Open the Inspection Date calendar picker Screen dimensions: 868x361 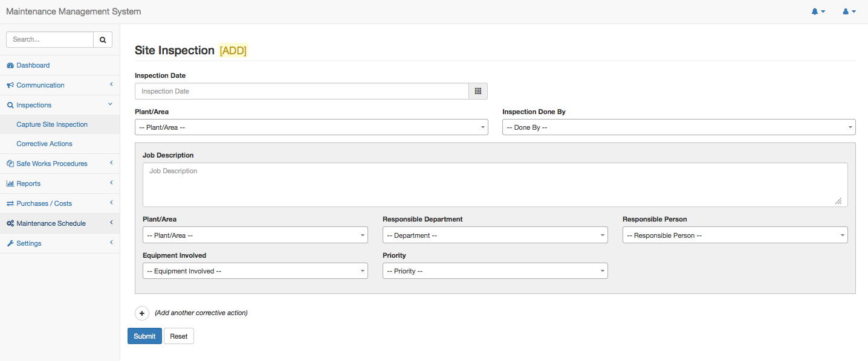[x=478, y=91]
